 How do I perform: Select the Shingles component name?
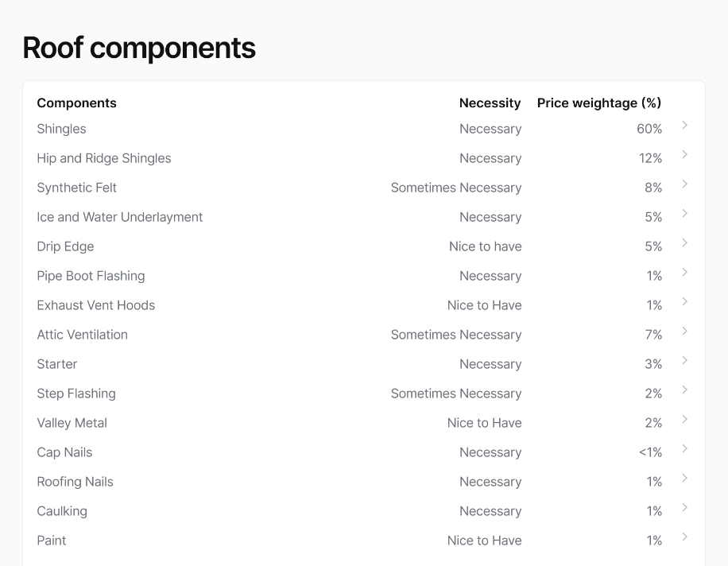point(61,129)
